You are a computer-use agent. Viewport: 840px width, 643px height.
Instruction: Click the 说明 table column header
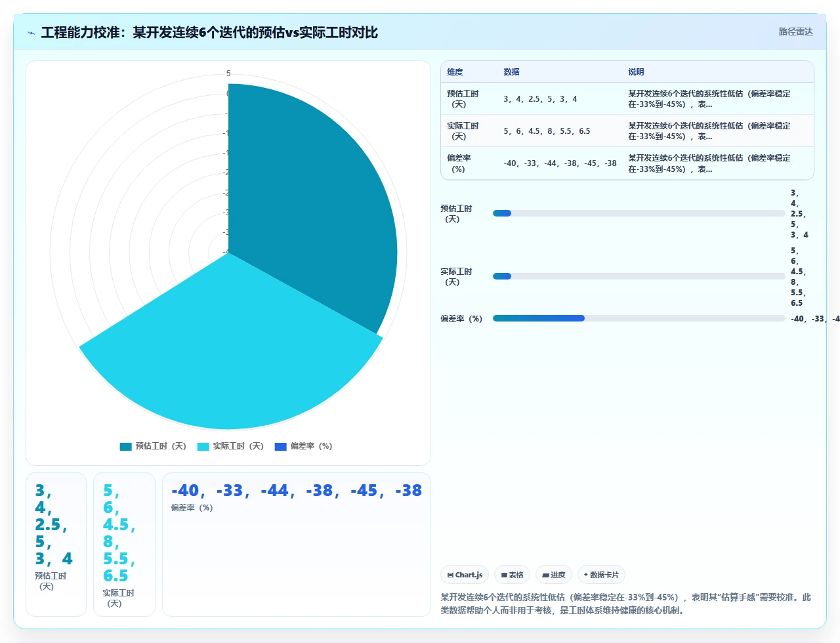[636, 72]
